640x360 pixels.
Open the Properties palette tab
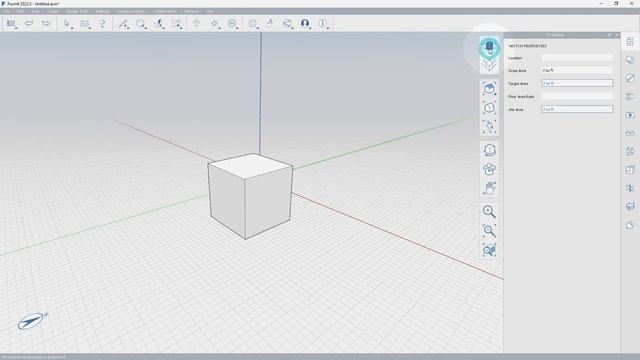630,41
